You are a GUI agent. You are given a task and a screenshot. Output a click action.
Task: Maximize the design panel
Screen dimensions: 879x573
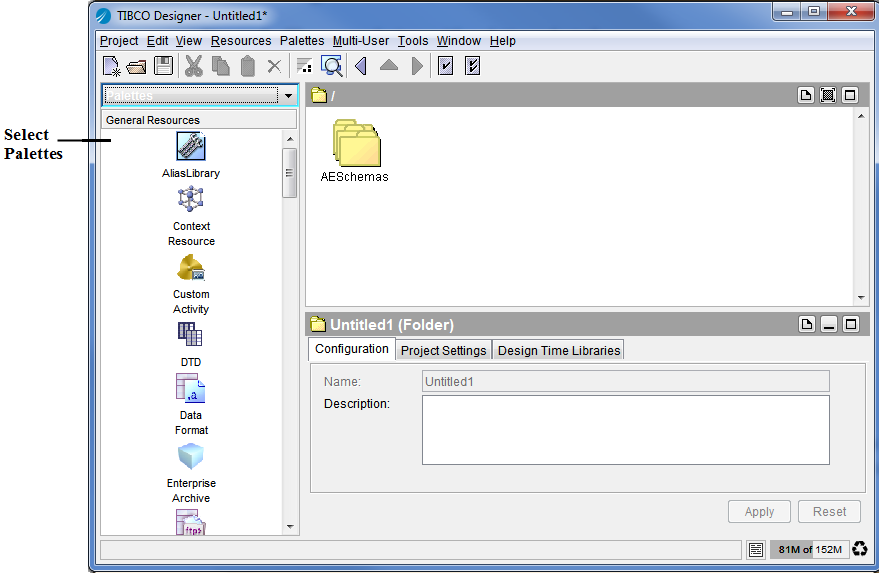click(850, 95)
